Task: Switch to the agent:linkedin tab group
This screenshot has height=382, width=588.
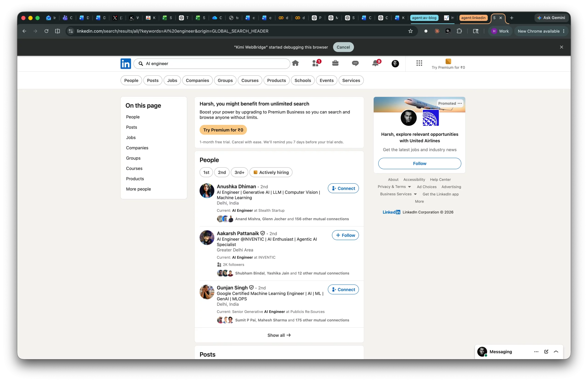Action: [473, 18]
